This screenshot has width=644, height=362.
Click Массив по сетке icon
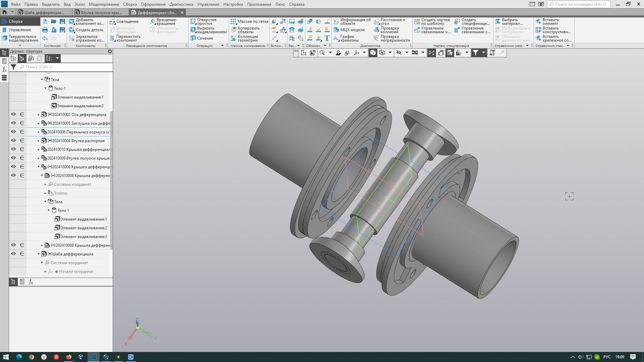(233, 21)
